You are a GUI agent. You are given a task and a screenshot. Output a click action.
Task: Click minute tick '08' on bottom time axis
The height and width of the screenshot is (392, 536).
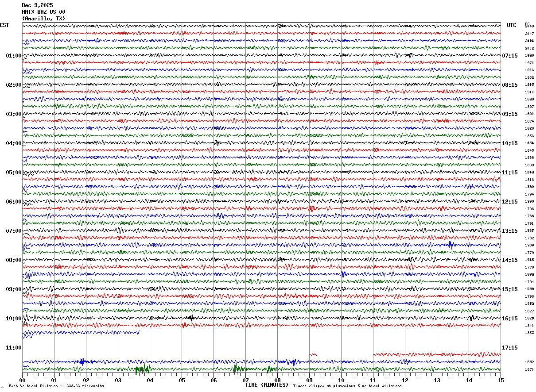(x=277, y=380)
